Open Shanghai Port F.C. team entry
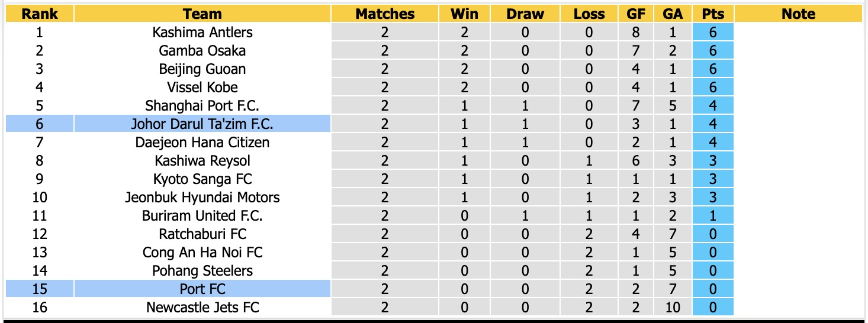Screen dimensions: 868x323 click(202, 105)
